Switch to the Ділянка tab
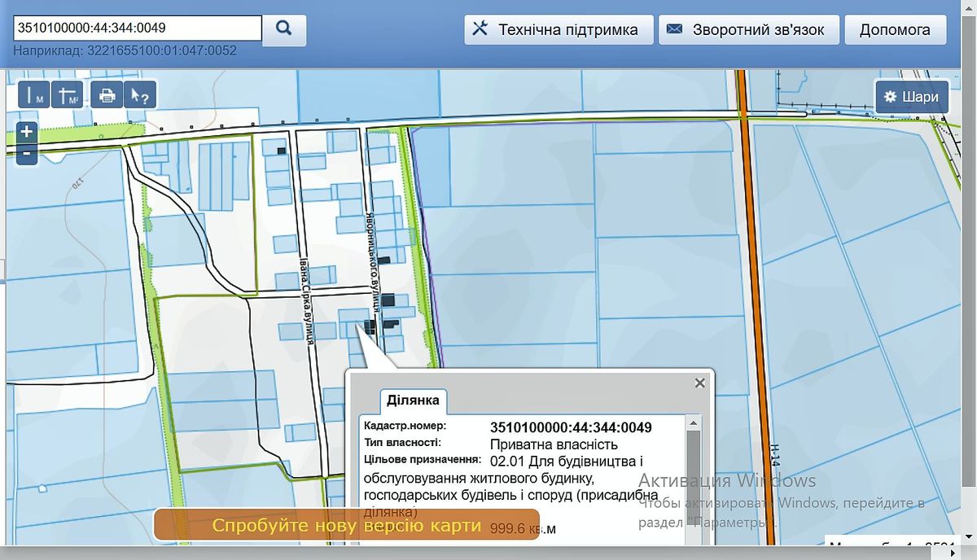Image resolution: width=977 pixels, height=560 pixels. 413,400
